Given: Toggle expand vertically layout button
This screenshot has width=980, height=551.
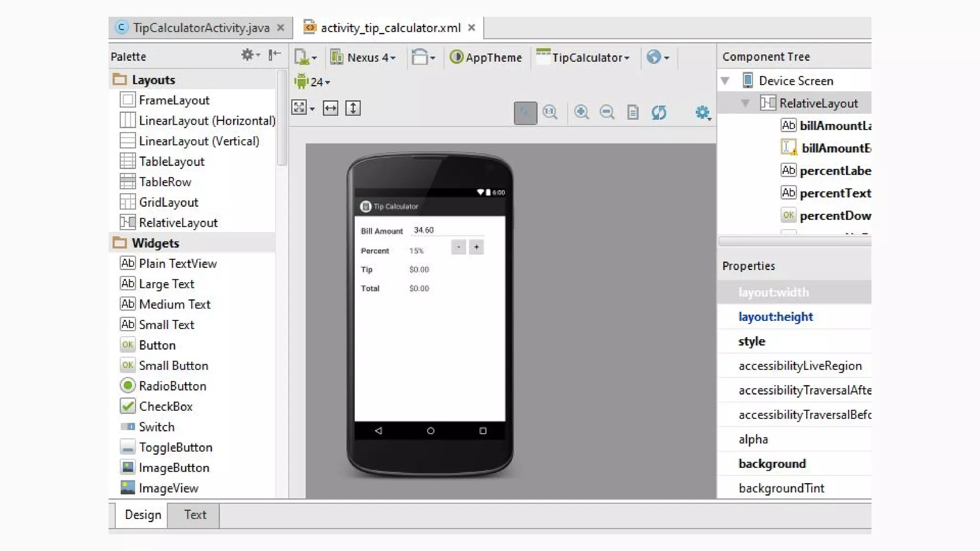Looking at the screenshot, I should pos(353,108).
